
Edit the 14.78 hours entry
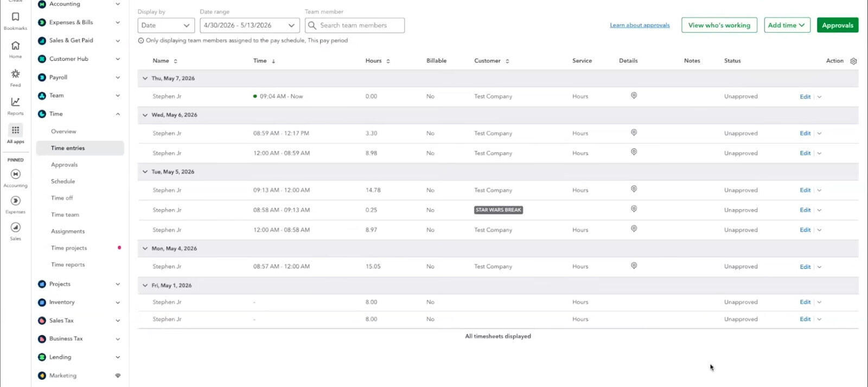805,190
